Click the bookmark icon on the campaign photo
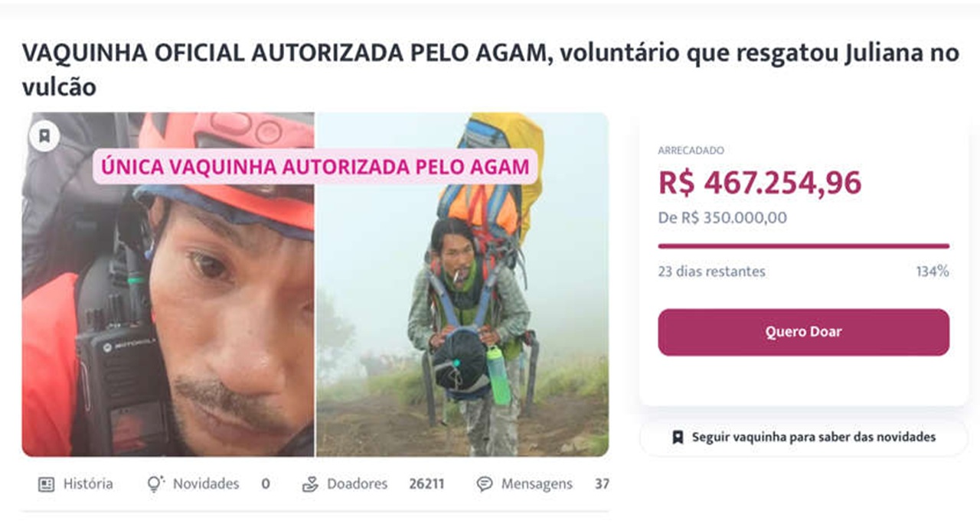Image resolution: width=980 pixels, height=524 pixels. pos(44,138)
